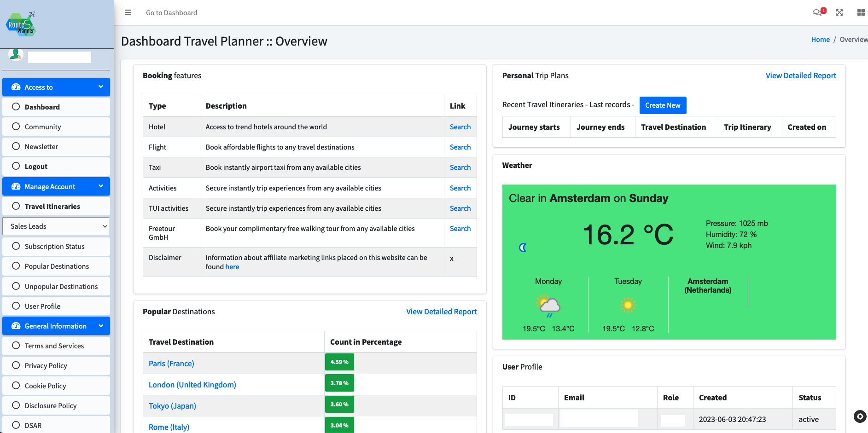The image size is (868, 433).
Task: Open Disclosure Policy menu item
Action: coord(56,405)
